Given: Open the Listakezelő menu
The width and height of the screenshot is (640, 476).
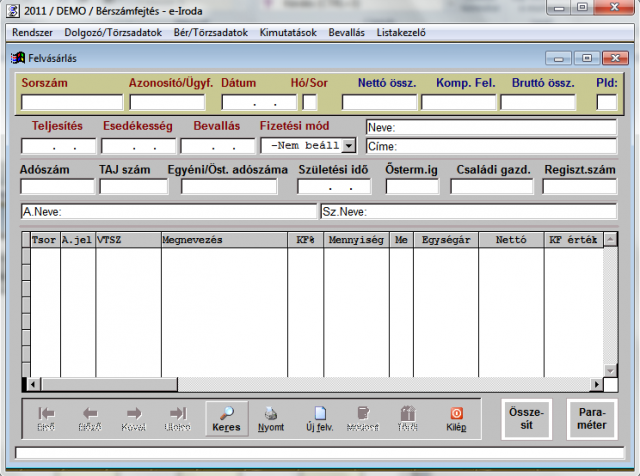Looking at the screenshot, I should click(x=401, y=32).
